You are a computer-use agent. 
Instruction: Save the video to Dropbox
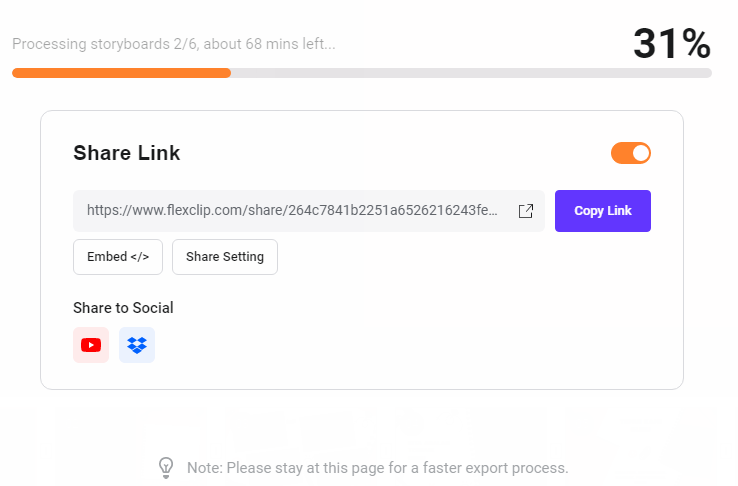137,345
